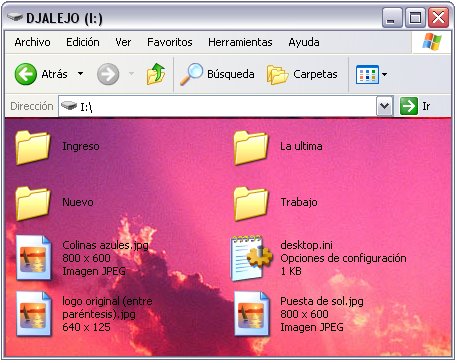Screen dimensions: 457x363
Task: Click the Up one level folder icon
Action: [156, 74]
